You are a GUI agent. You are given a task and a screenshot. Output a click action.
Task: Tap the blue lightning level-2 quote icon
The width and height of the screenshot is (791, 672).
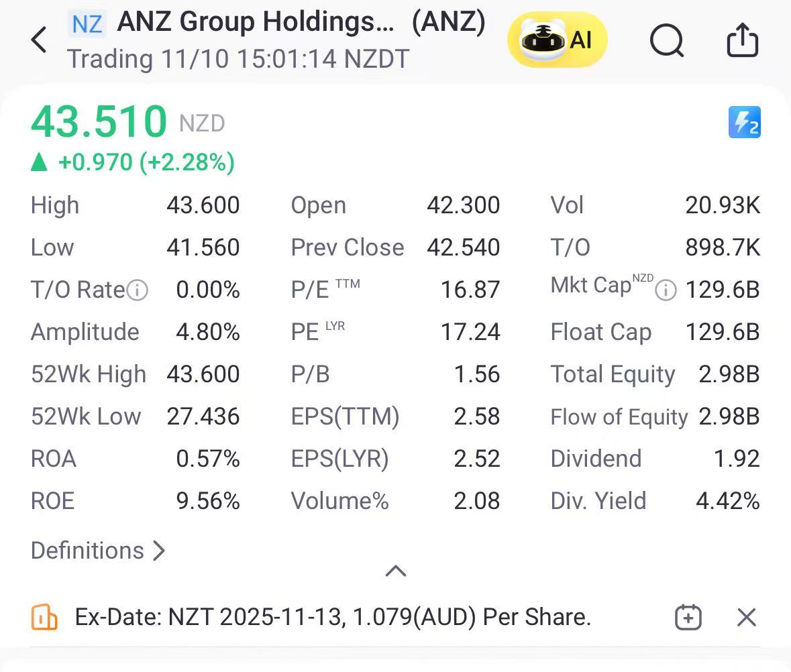[744, 122]
